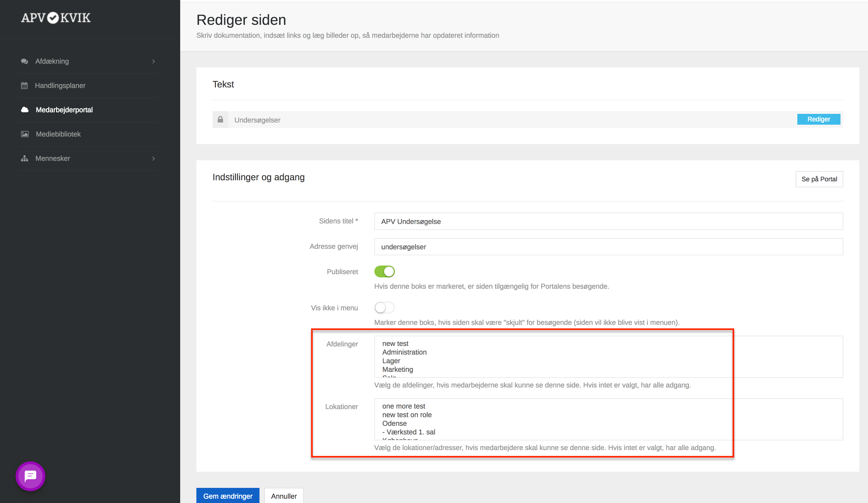The image size is (868, 503).
Task: Expand the Mennesker submenu arrow
Action: tap(153, 158)
